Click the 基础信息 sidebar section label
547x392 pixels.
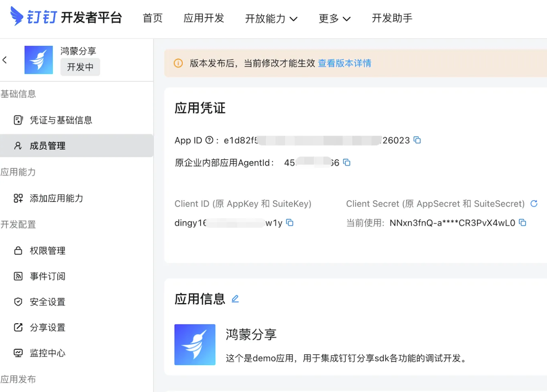pyautogui.click(x=18, y=94)
